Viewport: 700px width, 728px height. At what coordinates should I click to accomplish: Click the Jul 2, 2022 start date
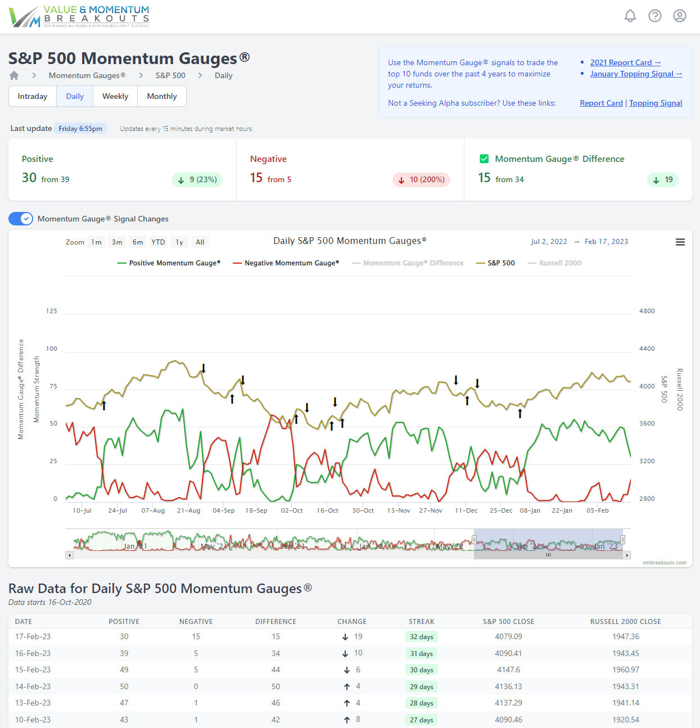coord(549,242)
